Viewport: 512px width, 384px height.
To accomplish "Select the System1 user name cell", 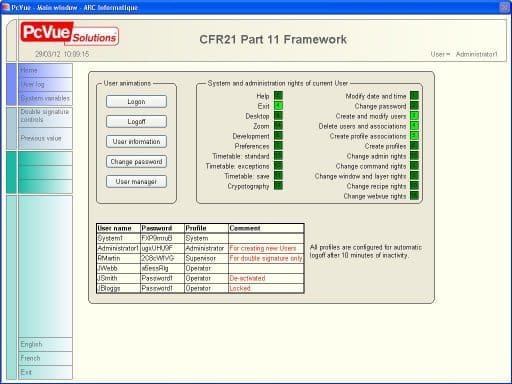I will click(x=118, y=238).
